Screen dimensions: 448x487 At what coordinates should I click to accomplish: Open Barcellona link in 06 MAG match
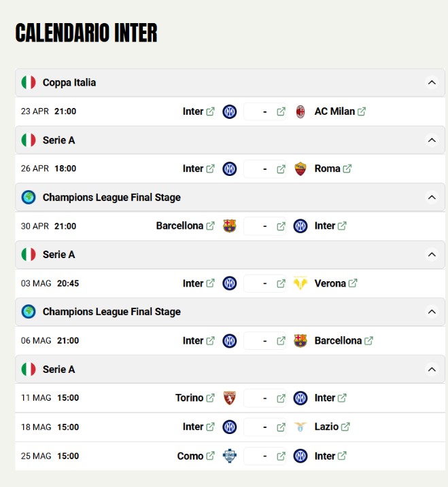[x=338, y=341]
